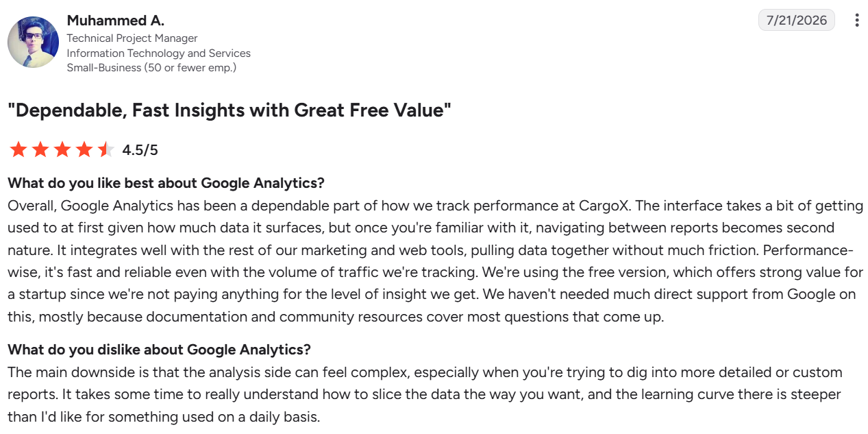Click the 7/21/2026 date badge
Viewport: 868px width, 434px height.
point(797,20)
